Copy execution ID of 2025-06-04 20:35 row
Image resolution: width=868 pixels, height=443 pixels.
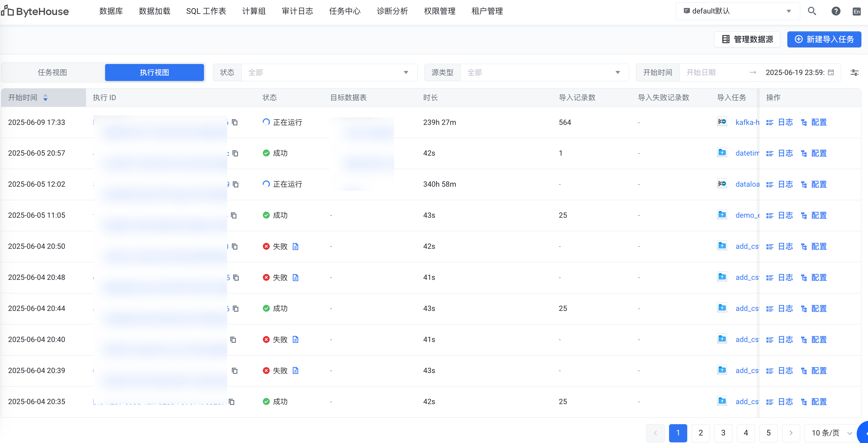pyautogui.click(x=232, y=402)
